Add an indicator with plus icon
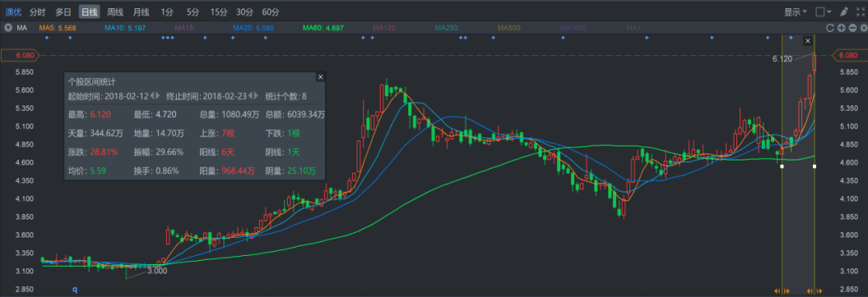This screenshot has height=297, width=868. click(842, 28)
